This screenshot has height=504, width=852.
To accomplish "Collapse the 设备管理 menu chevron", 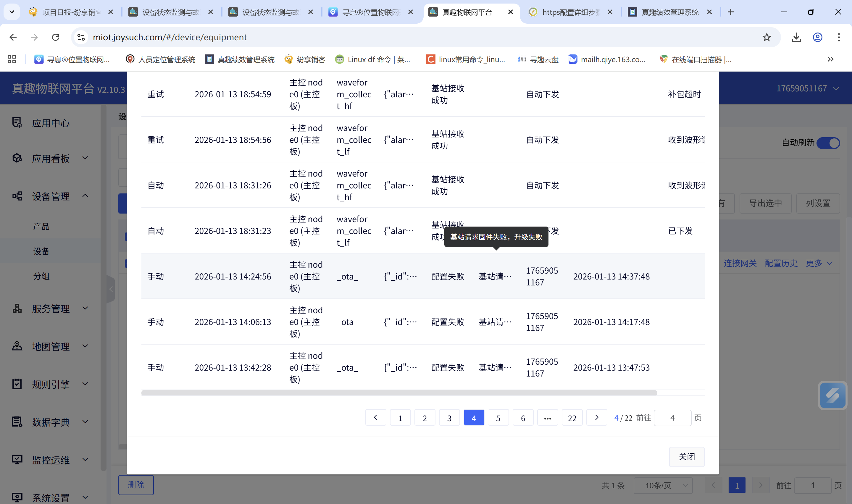I will tap(85, 196).
